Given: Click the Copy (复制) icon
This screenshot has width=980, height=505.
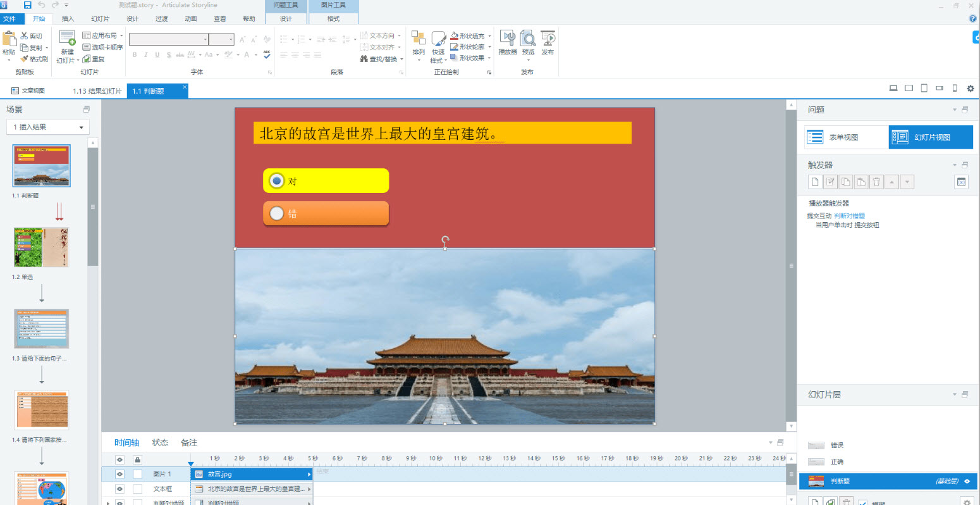Looking at the screenshot, I should click(24, 47).
